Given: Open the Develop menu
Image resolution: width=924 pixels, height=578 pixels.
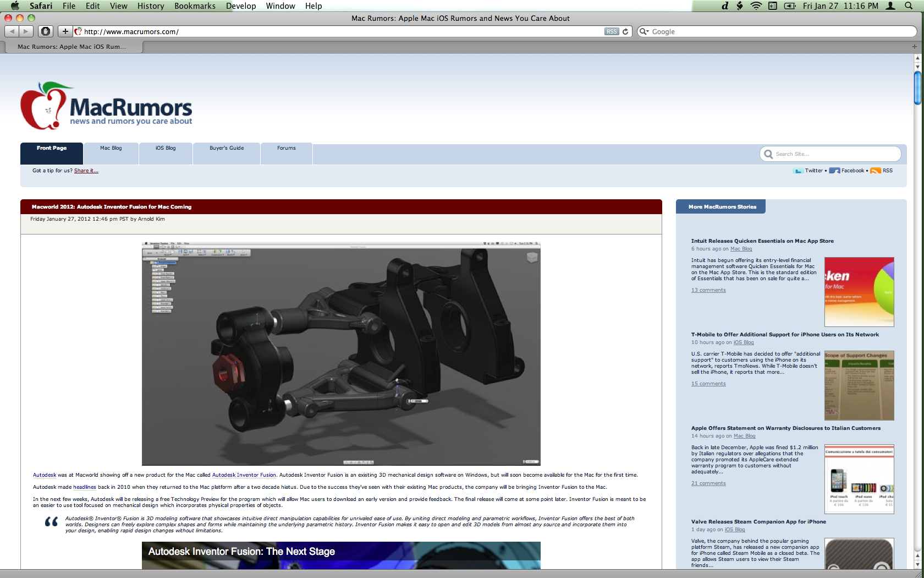Looking at the screenshot, I should [x=241, y=6].
